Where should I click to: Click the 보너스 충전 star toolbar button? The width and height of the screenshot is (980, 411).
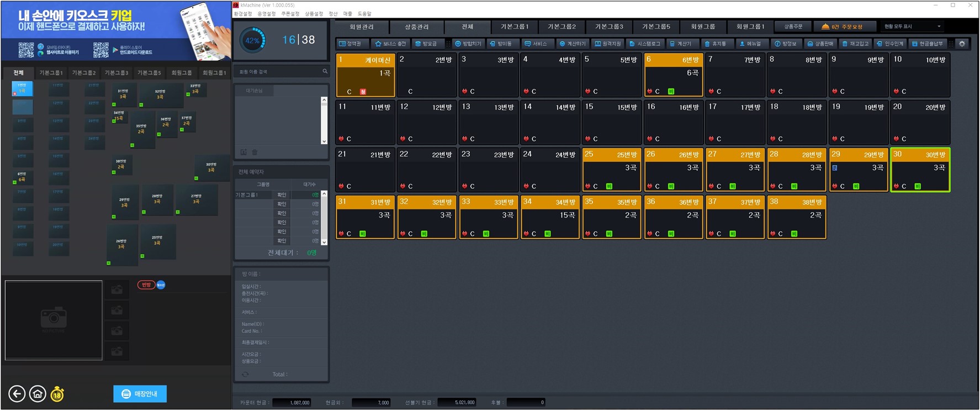point(390,44)
